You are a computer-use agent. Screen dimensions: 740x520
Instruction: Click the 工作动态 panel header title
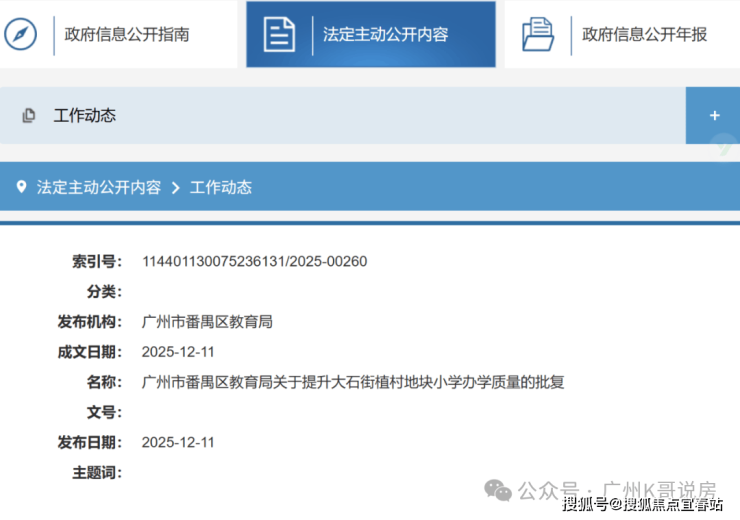[x=84, y=116]
